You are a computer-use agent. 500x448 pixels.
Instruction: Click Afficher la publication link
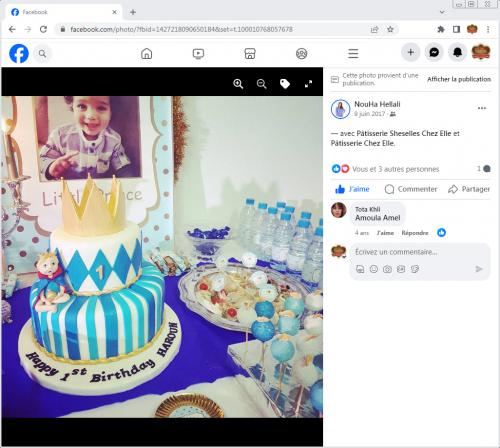point(459,79)
